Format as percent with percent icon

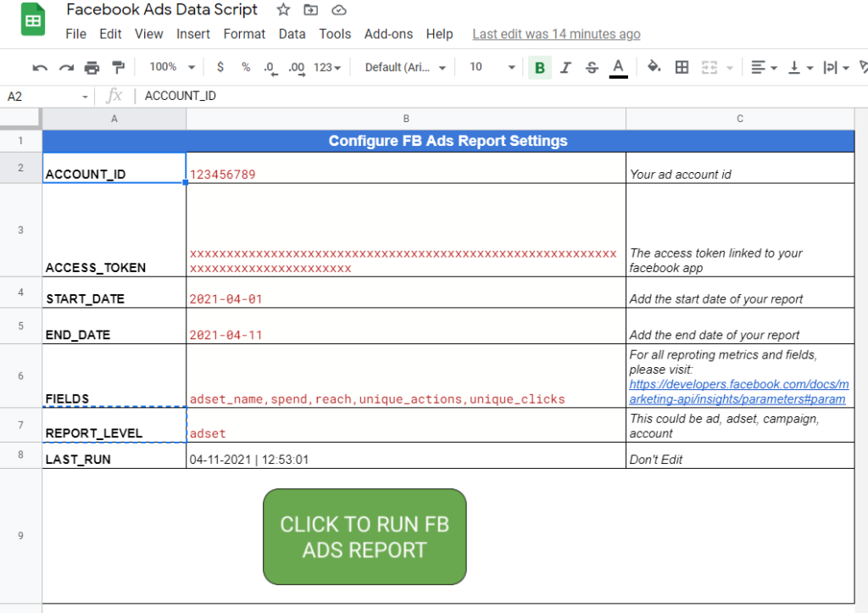click(246, 67)
